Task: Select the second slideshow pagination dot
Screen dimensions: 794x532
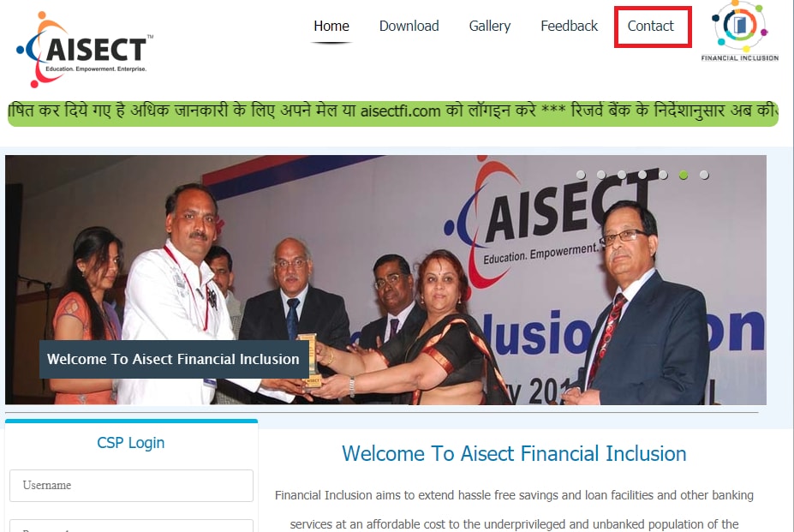Action: tap(601, 175)
